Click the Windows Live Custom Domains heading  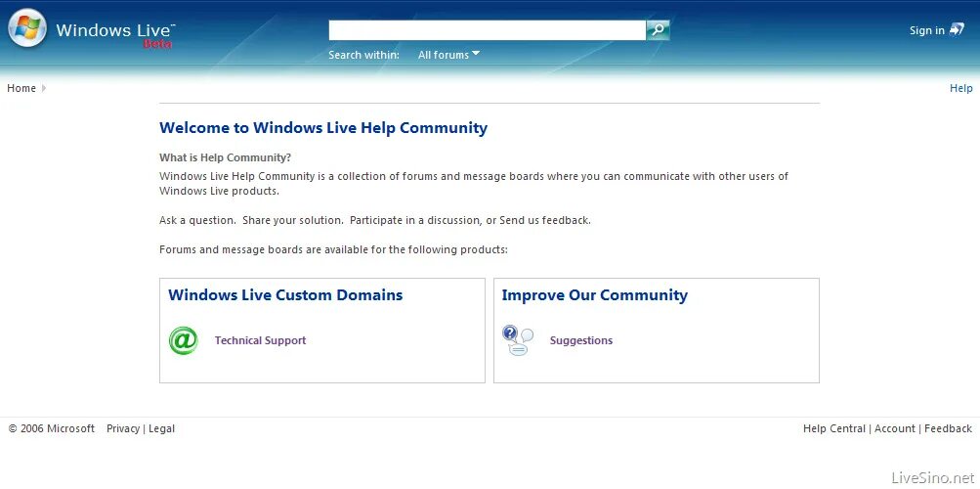(285, 294)
